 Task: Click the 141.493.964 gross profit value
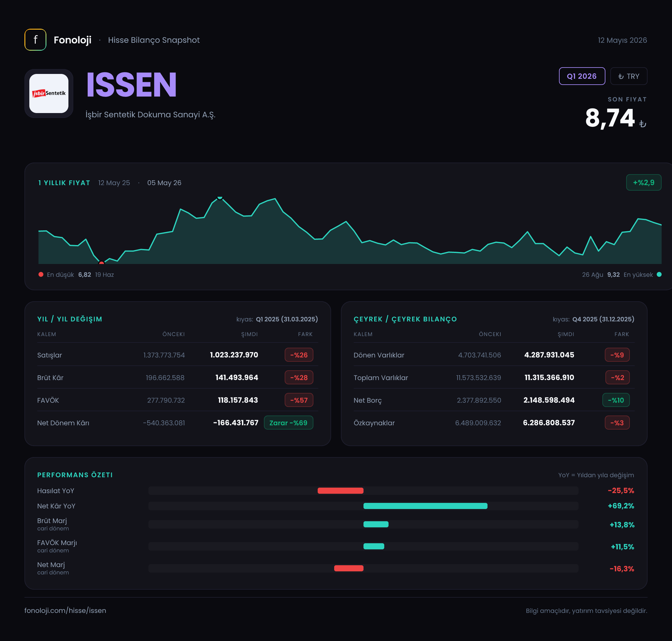(x=237, y=377)
